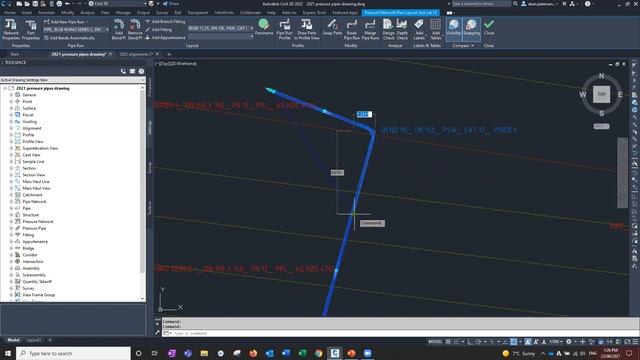Click the Add Tables tool

[x=436, y=29]
